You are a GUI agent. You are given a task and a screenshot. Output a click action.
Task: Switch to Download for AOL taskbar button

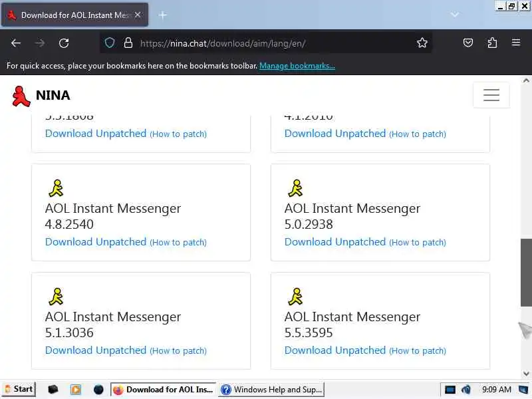(x=163, y=389)
